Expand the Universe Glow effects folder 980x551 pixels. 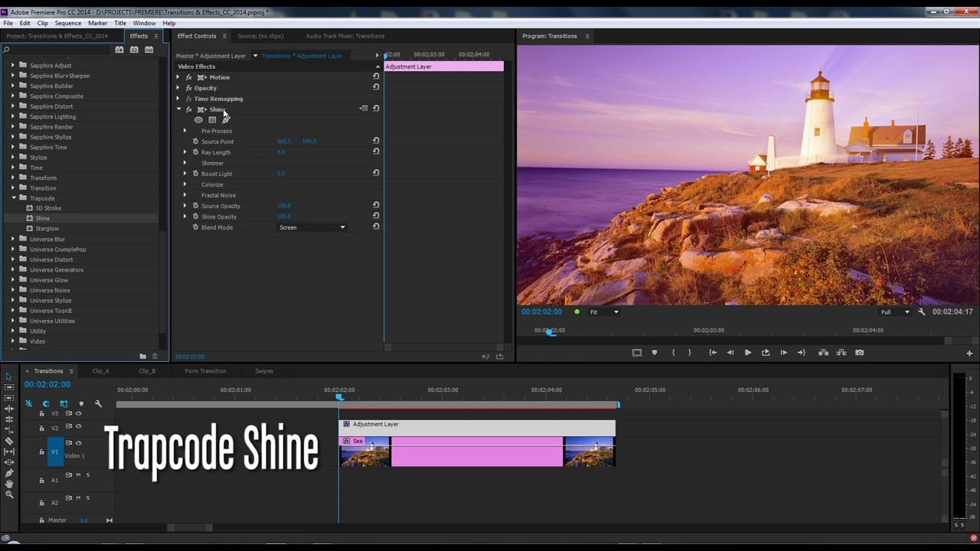point(13,280)
